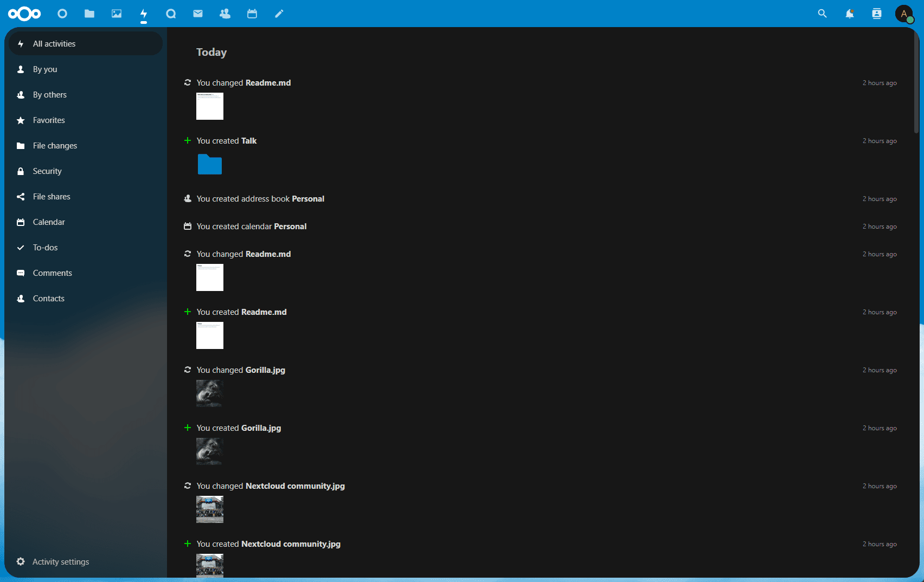Open the user avatar menu
The width and height of the screenshot is (924, 582).
(904, 14)
